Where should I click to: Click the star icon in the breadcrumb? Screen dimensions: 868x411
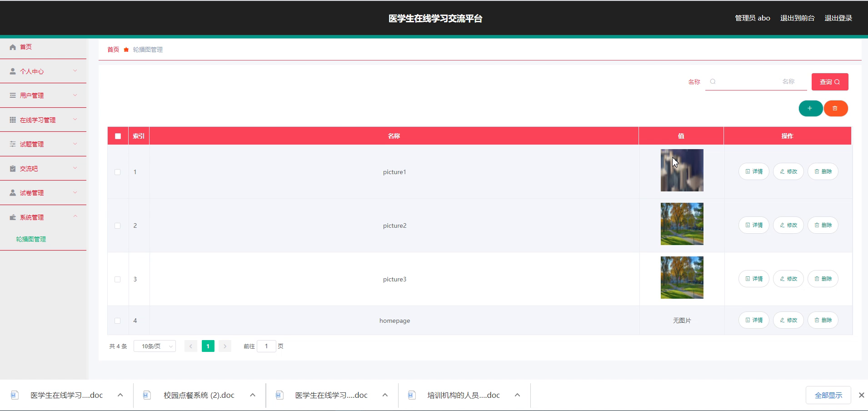pyautogui.click(x=126, y=50)
